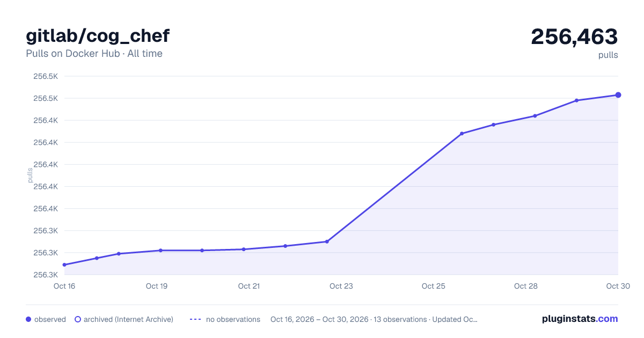Image resolution: width=644 pixels, height=338 pixels.
Task: Select the data point where the steep rise begins
Action: (x=327, y=241)
